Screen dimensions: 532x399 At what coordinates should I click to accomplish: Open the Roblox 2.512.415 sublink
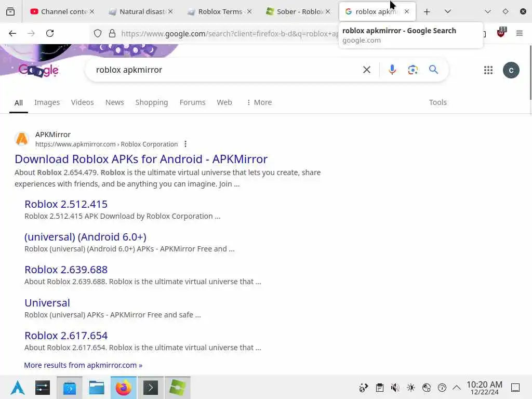(x=66, y=204)
